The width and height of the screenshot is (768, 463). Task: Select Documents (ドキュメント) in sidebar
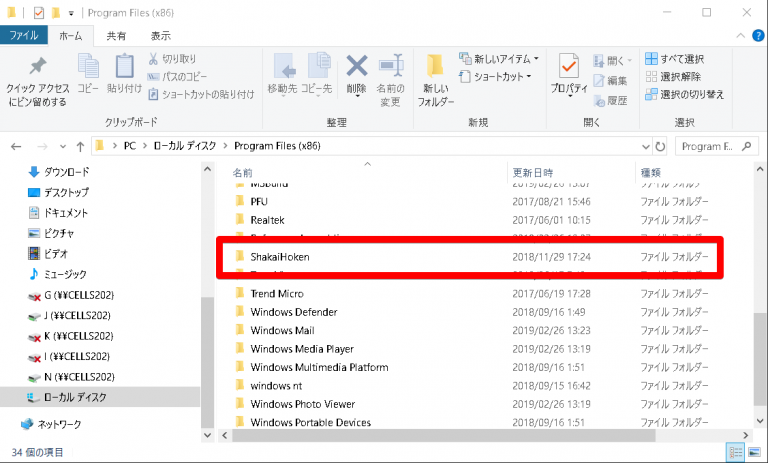point(58,213)
